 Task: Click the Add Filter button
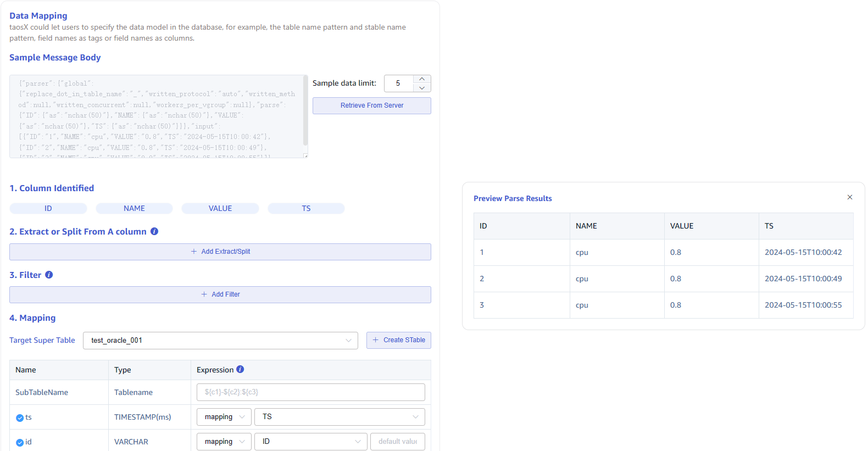[220, 294]
